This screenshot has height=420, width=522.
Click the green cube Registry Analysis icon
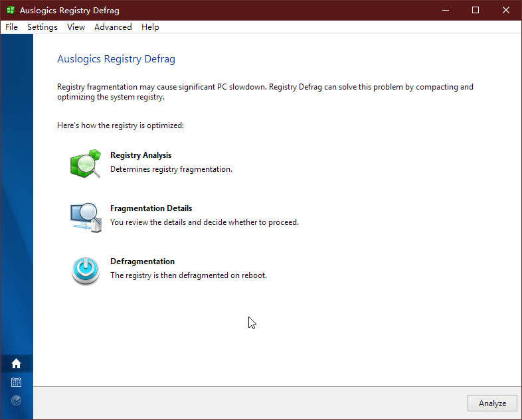coord(85,163)
